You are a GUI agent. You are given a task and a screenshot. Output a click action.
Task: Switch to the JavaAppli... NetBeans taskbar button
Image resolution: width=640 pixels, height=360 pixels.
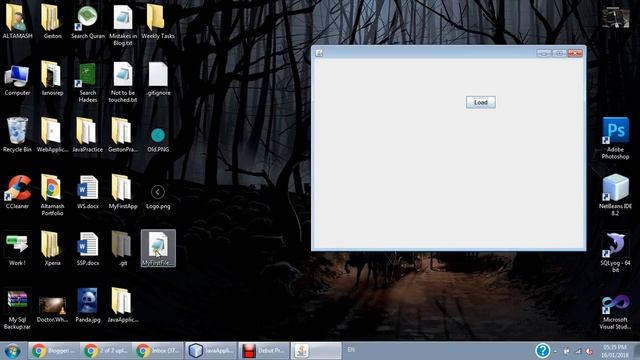coord(211,351)
